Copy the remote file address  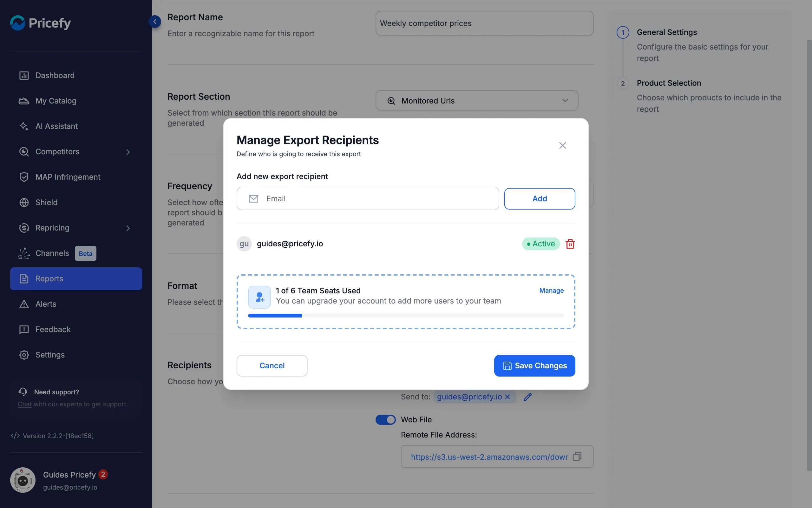tap(577, 457)
